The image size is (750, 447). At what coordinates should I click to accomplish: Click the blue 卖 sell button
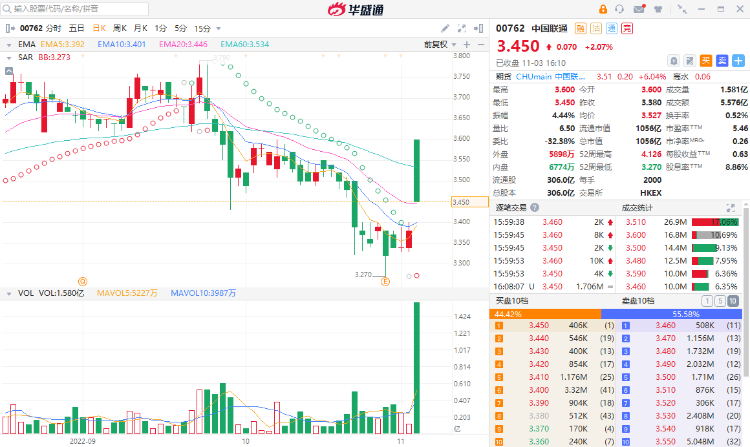722,61
